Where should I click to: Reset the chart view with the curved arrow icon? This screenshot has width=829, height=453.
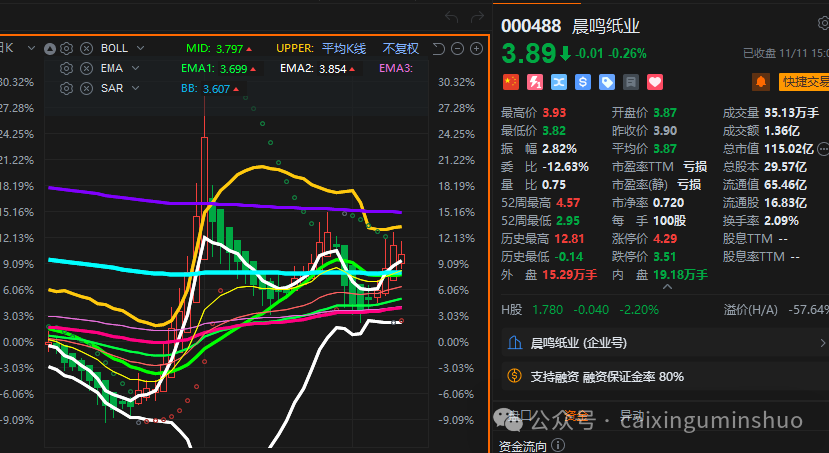438,49
